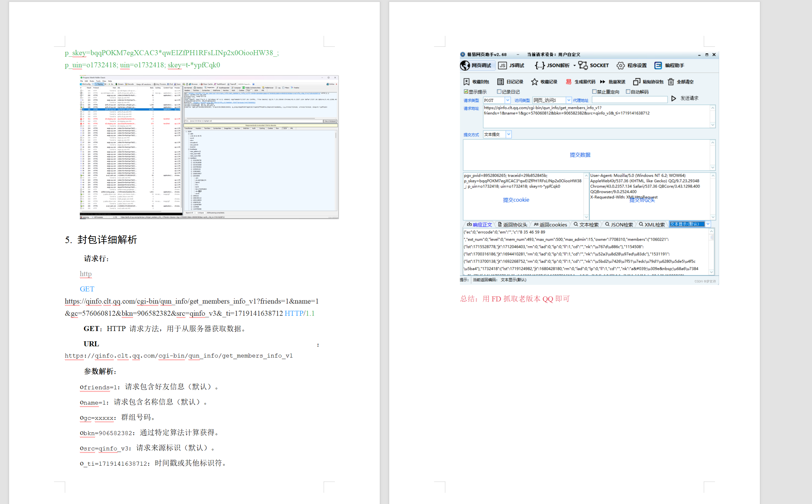Click the 请求类型 blue label
Viewport: 812px width, 504px height.
(x=471, y=100)
